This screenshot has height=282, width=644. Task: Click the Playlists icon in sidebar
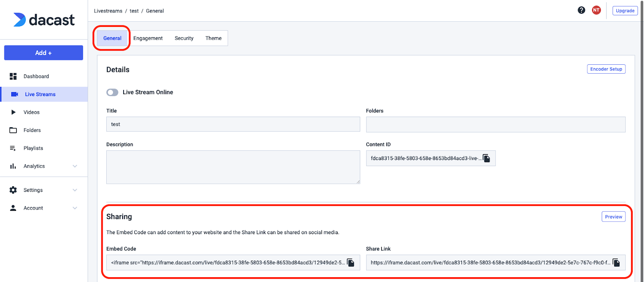13,148
